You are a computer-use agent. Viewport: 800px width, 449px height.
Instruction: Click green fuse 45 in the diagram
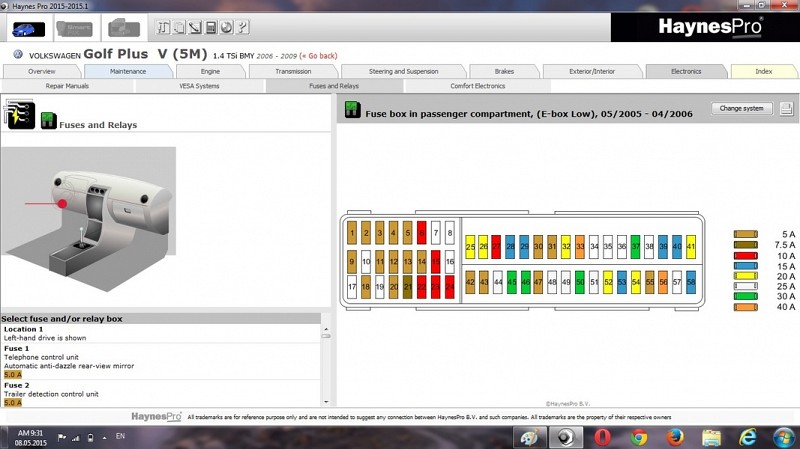tap(511, 282)
